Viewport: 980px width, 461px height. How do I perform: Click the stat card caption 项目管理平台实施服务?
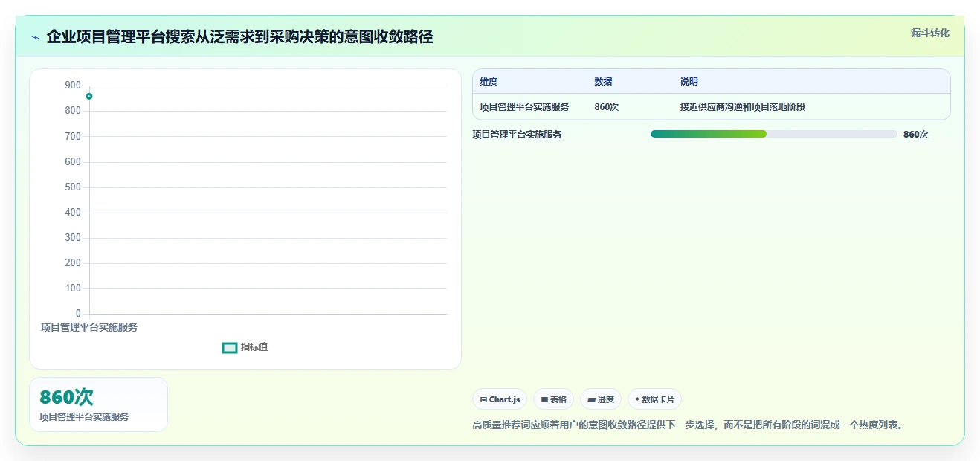coord(84,417)
